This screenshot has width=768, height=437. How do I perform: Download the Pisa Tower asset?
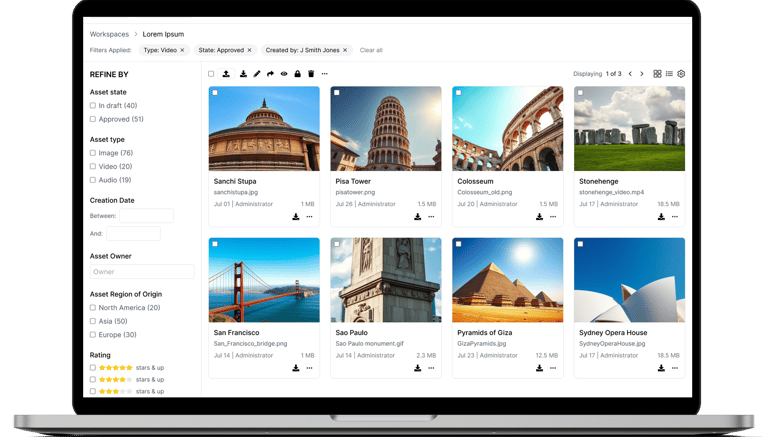(x=418, y=217)
